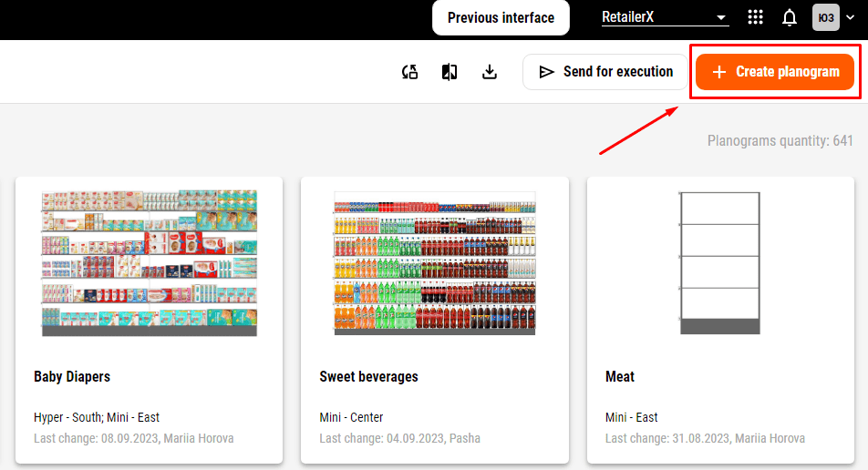Switch to the Previous interface

point(501,17)
